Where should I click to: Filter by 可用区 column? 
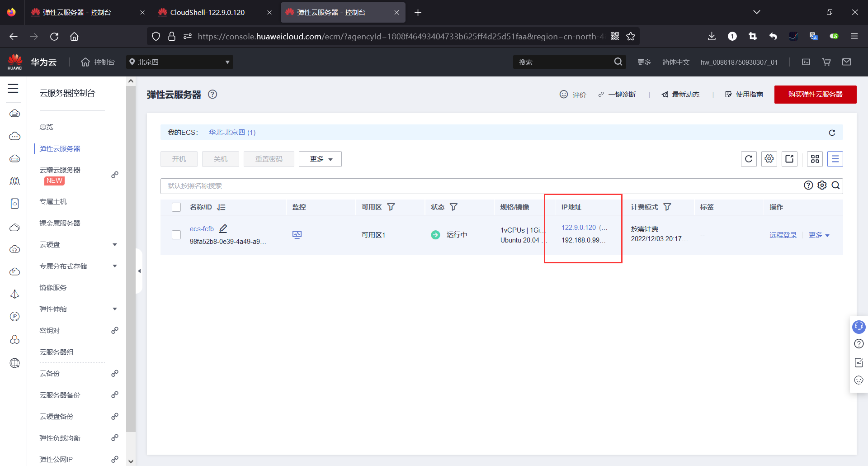391,207
